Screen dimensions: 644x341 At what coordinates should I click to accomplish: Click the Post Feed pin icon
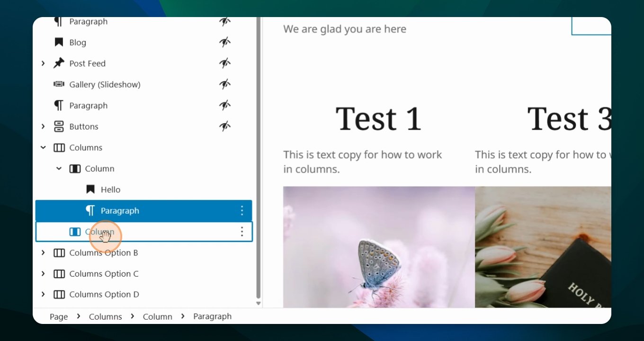[x=59, y=63]
